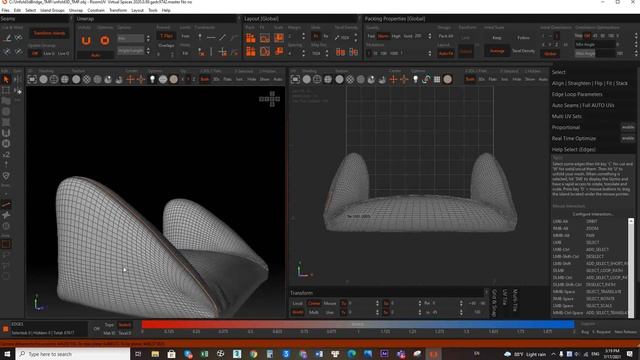
Task: Open the Unwrap menu
Action: (x=76, y=10)
